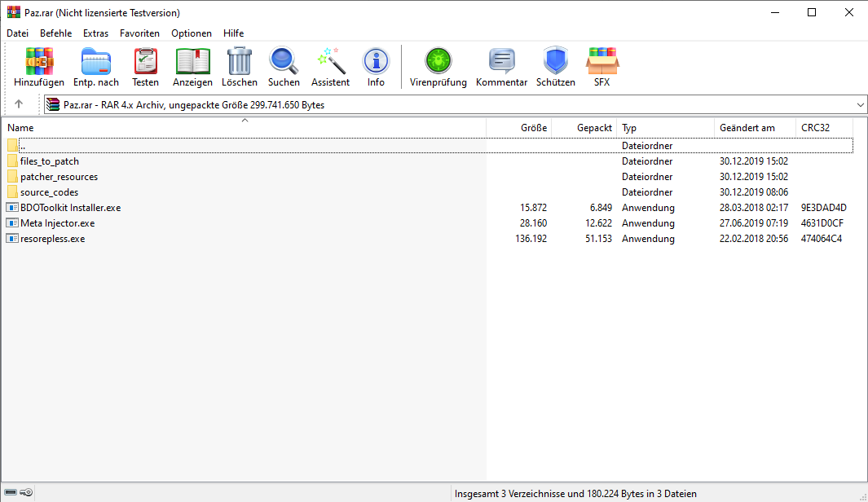Screen dimensions: 868x502
Task: Go up one folder level arrow
Action: (x=19, y=104)
